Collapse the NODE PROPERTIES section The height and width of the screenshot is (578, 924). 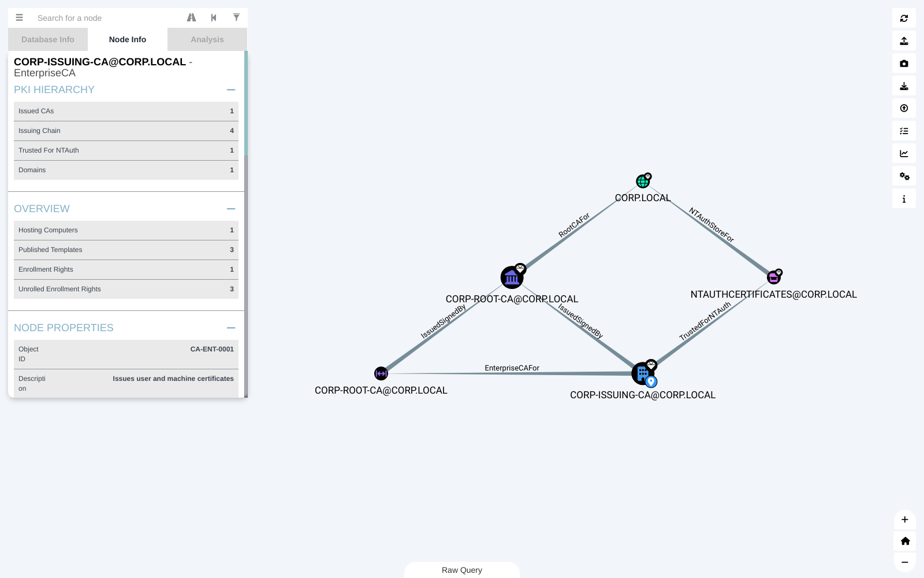click(x=231, y=328)
